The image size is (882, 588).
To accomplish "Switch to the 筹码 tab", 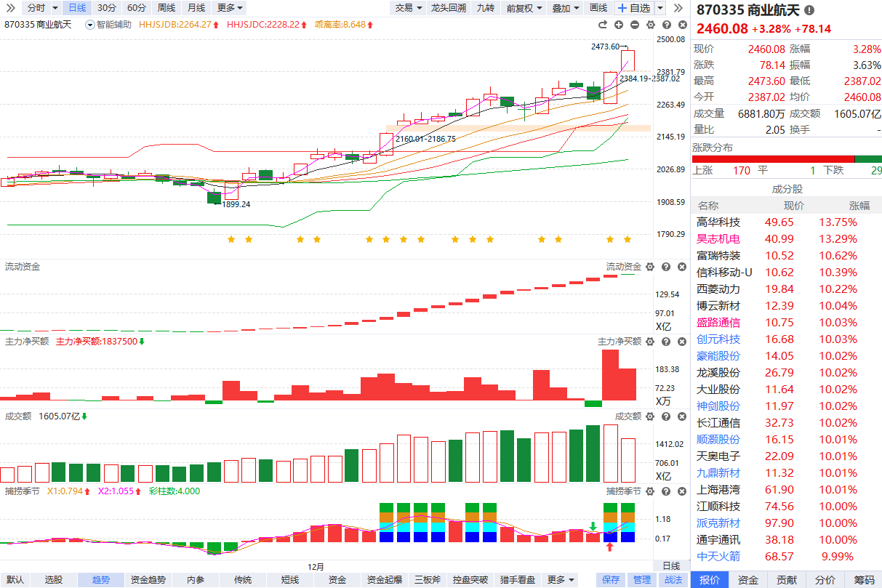I will [864, 580].
